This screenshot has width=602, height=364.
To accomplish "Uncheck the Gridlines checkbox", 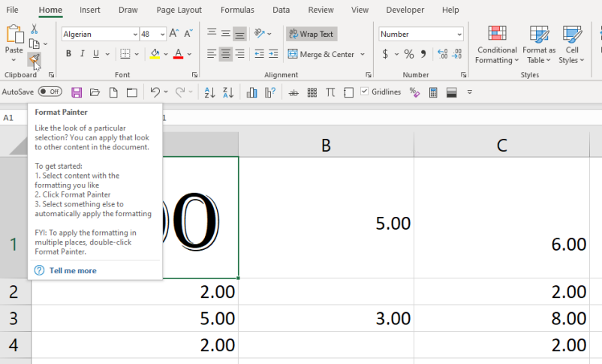I will (364, 92).
